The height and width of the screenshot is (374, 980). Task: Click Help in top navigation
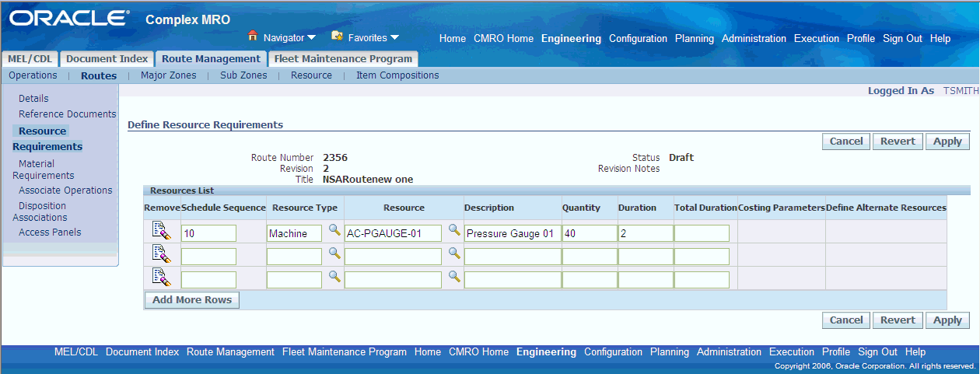tap(940, 39)
